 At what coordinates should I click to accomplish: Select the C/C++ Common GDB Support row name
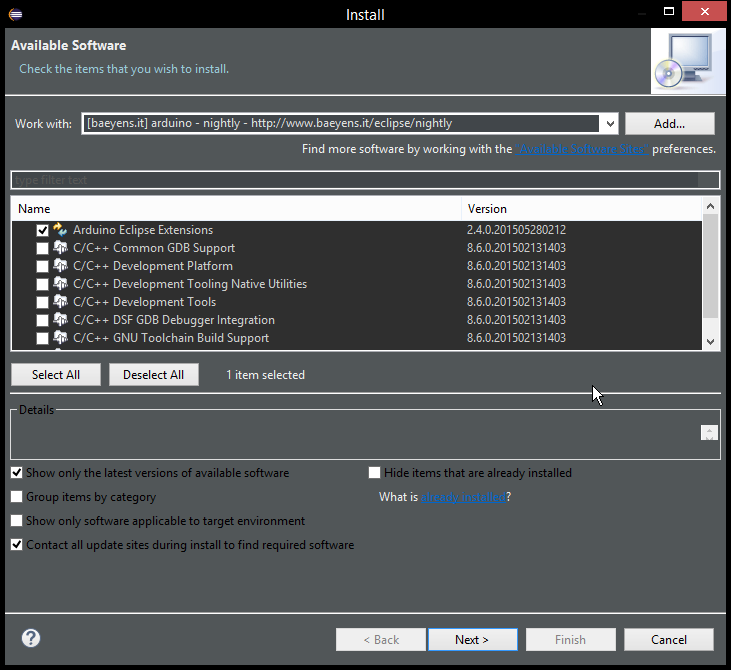pos(154,248)
